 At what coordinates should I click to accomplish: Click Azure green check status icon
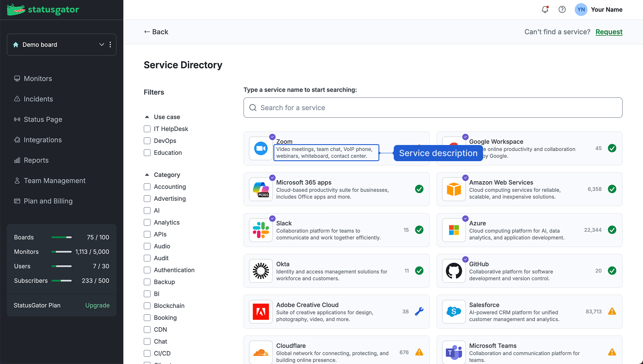(x=612, y=230)
